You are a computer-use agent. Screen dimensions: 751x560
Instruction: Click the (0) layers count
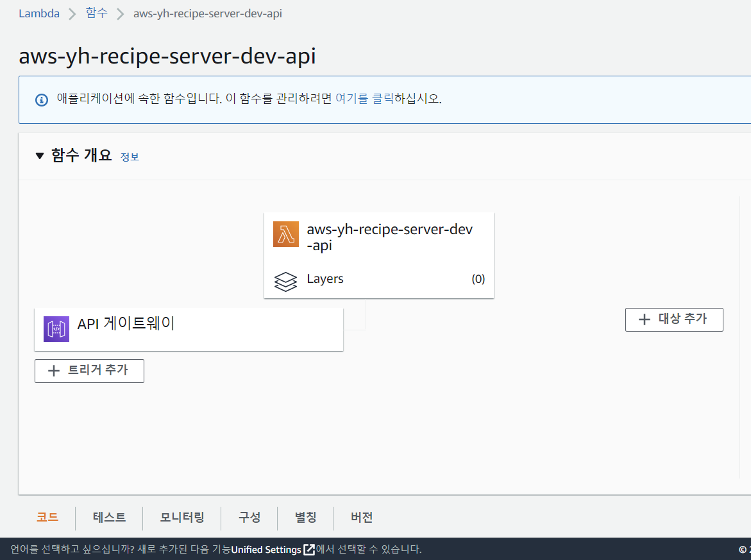(478, 279)
